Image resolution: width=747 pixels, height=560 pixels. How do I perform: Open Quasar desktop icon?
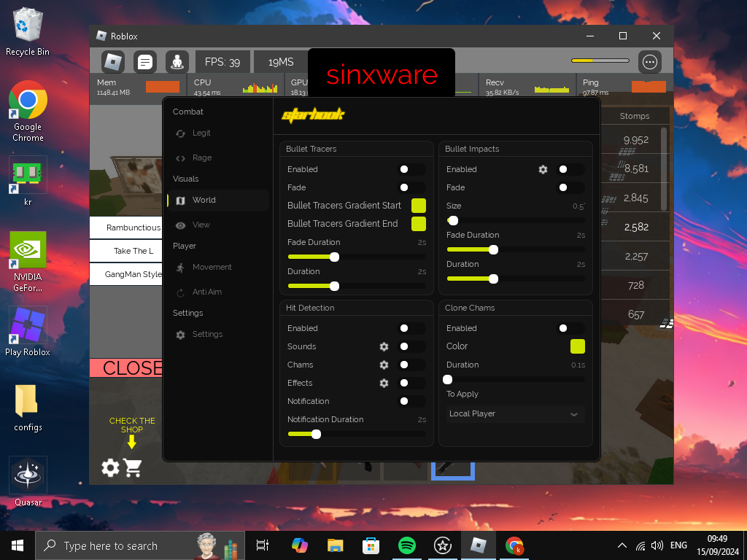tap(28, 481)
